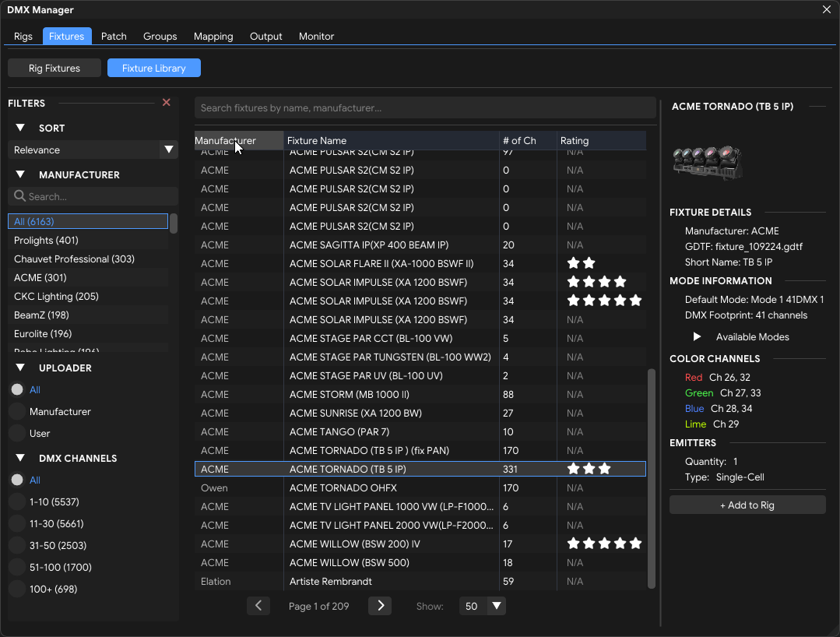The image size is (840, 637).
Task: Select the ACME STORM (MB 1000 II) row
Action: tap(420, 394)
